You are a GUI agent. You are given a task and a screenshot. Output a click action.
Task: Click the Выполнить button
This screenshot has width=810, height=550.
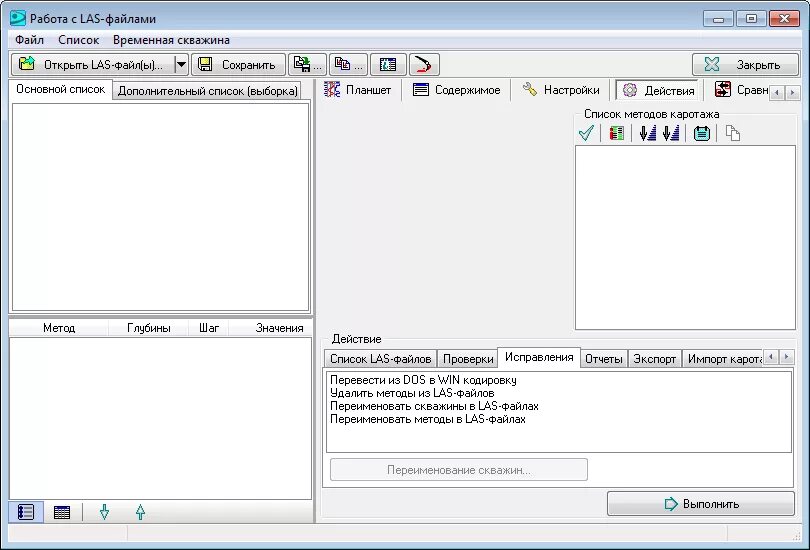(701, 504)
